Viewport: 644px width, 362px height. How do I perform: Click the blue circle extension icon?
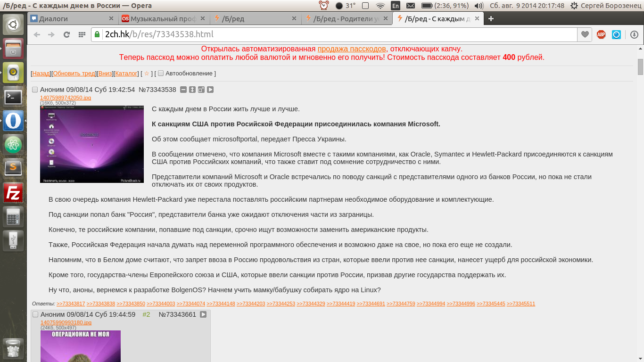pyautogui.click(x=616, y=34)
